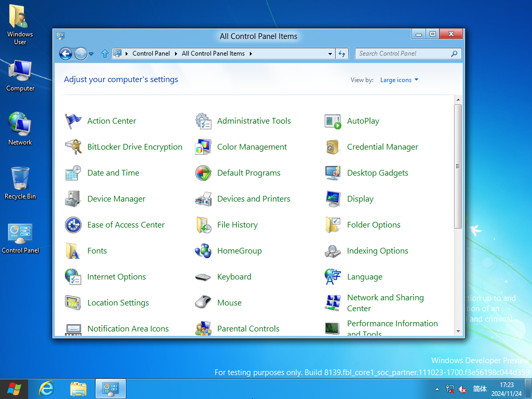Click the network status tray icon

pos(450,389)
